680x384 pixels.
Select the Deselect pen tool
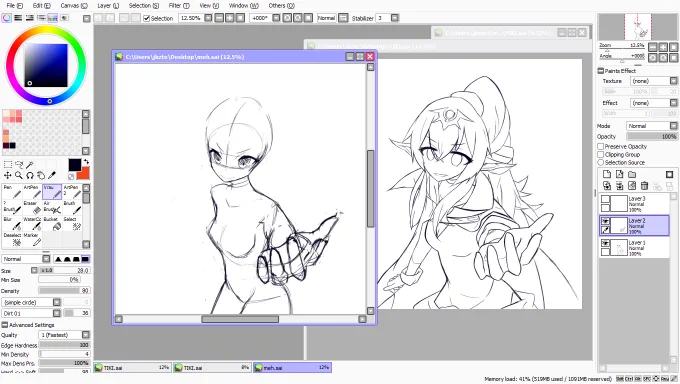pos(12,239)
